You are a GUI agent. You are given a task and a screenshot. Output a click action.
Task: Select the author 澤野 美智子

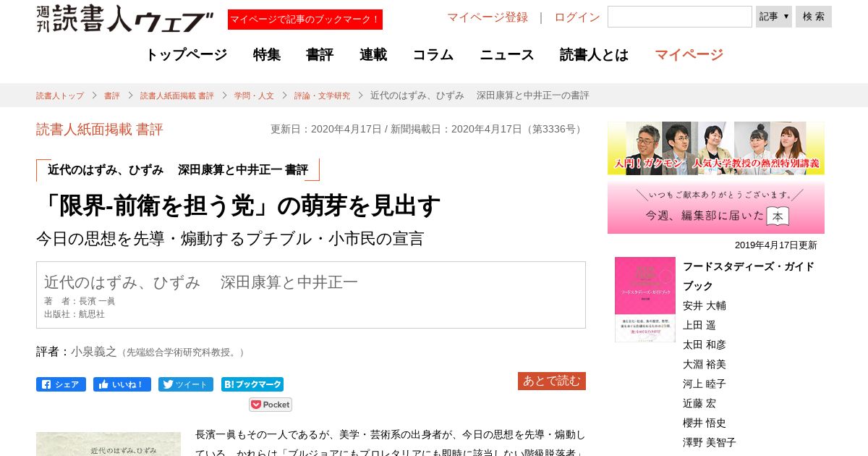710,443
